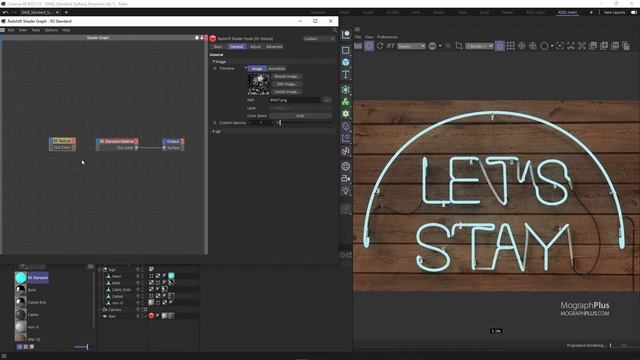Click the list view icon under material manager
Image resolution: width=640 pixels, height=360 pixels.
coord(19,347)
